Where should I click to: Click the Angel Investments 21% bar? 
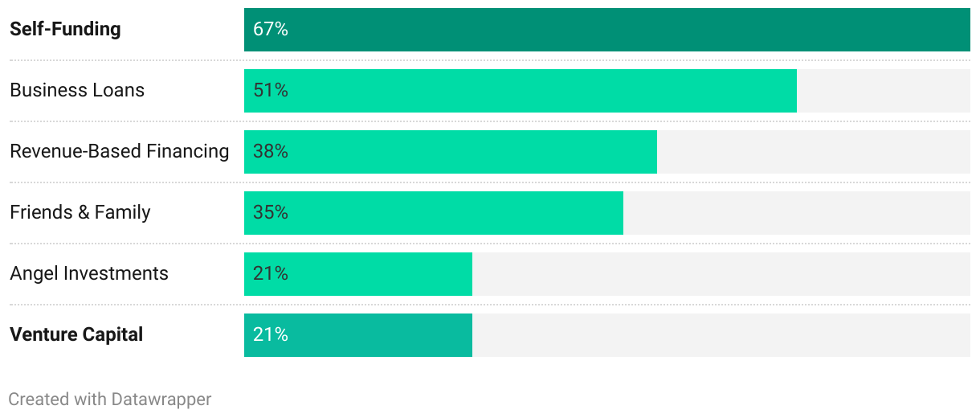358,274
